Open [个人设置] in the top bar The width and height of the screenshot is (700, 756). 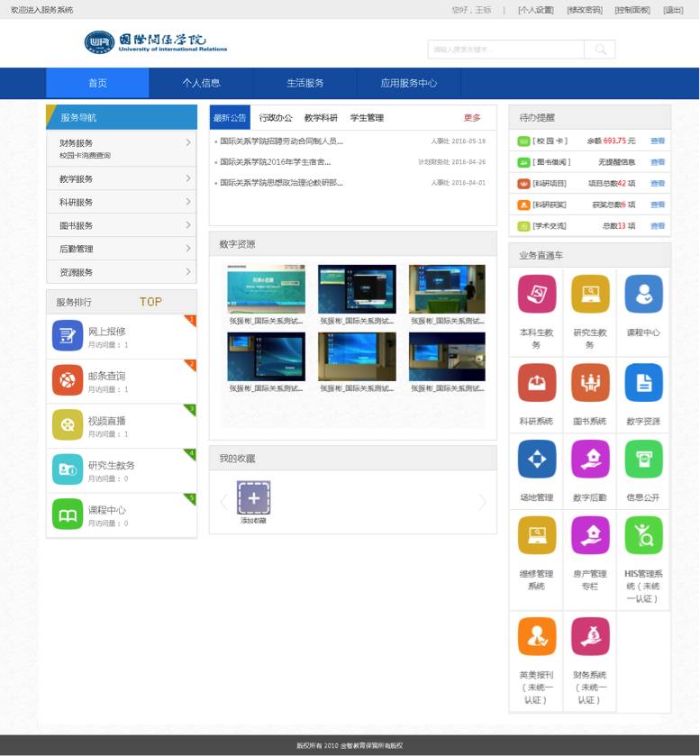(x=536, y=10)
